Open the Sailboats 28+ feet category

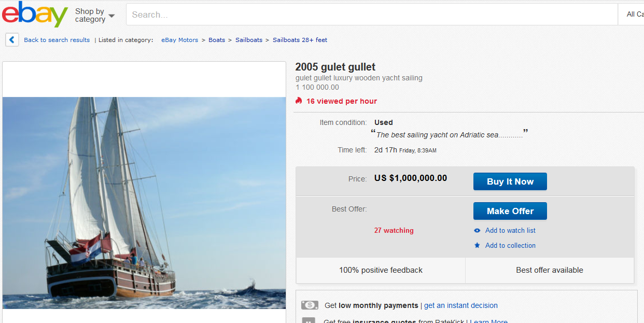pyautogui.click(x=300, y=40)
